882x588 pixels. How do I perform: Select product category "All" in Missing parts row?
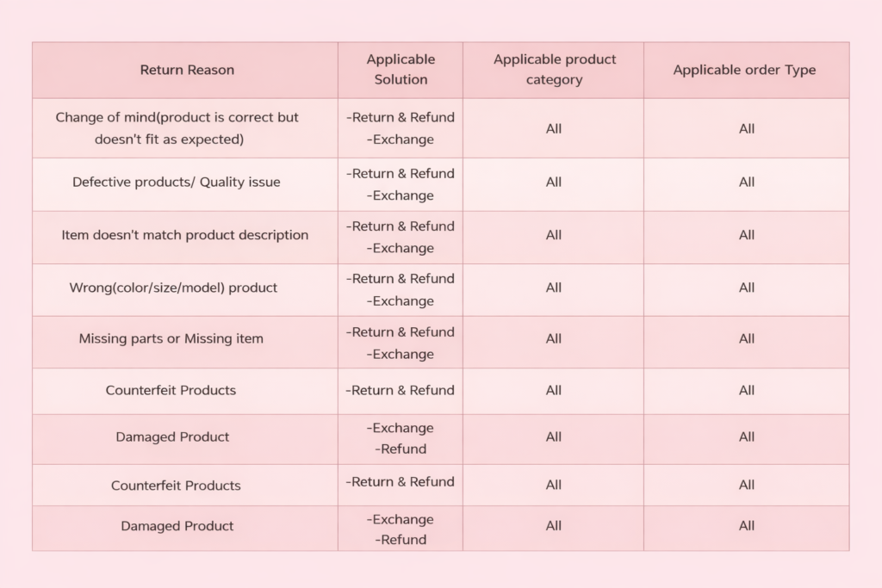coord(554,339)
